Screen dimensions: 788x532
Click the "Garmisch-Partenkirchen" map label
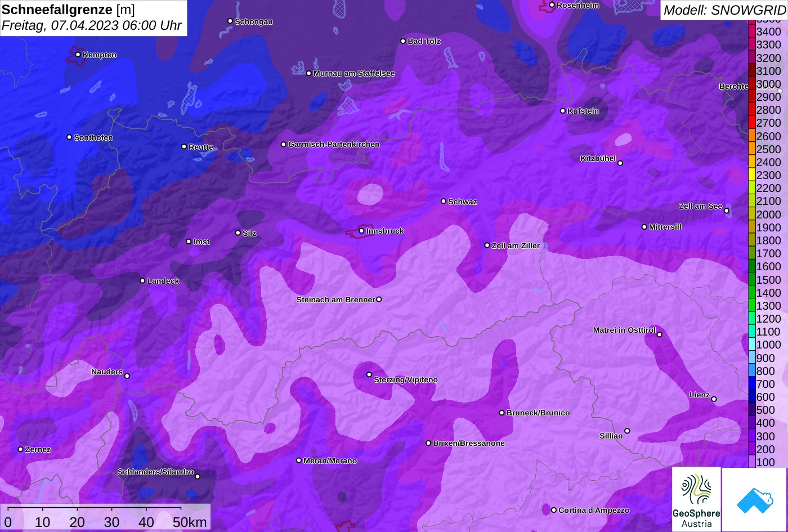point(334,145)
